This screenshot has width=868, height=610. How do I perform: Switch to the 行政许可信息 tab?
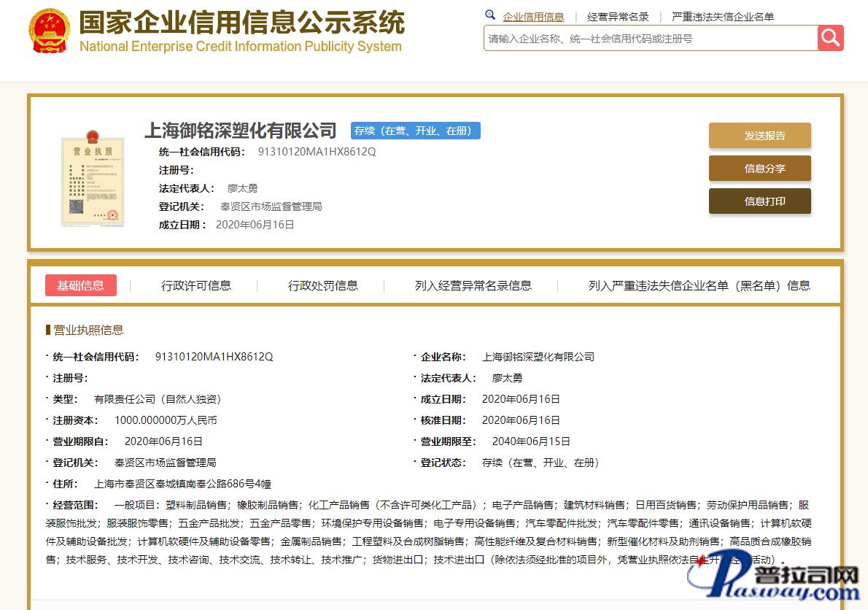pyautogui.click(x=196, y=285)
